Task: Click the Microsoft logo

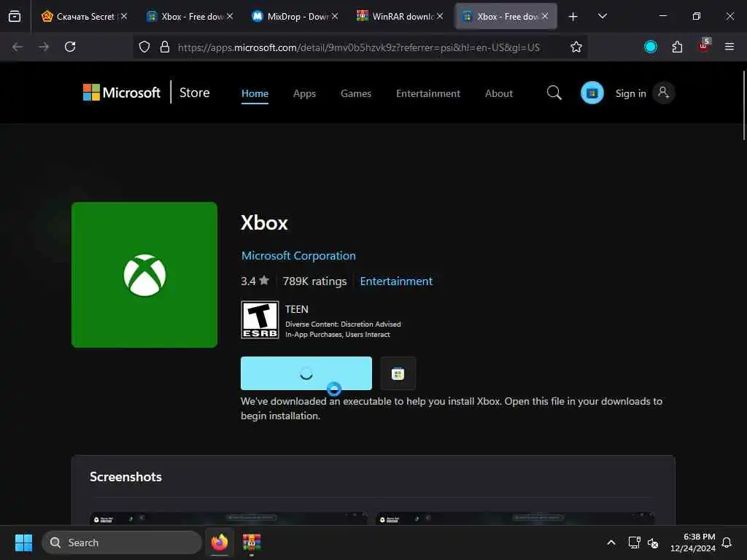Action: coord(122,93)
